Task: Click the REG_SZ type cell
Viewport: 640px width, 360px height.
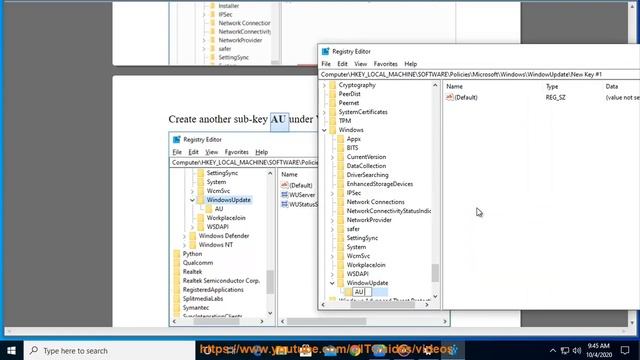Action: 555,97
